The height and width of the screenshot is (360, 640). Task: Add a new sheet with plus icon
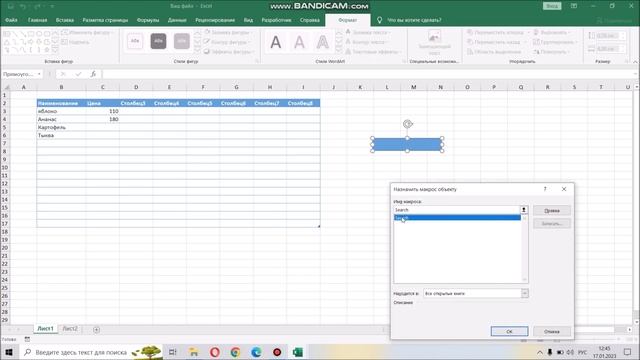coord(96,329)
